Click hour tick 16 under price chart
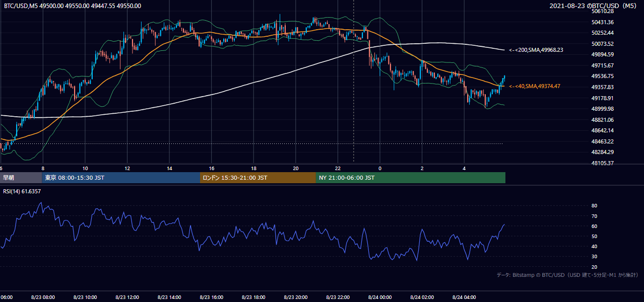This screenshot has width=644, height=302. (212, 168)
